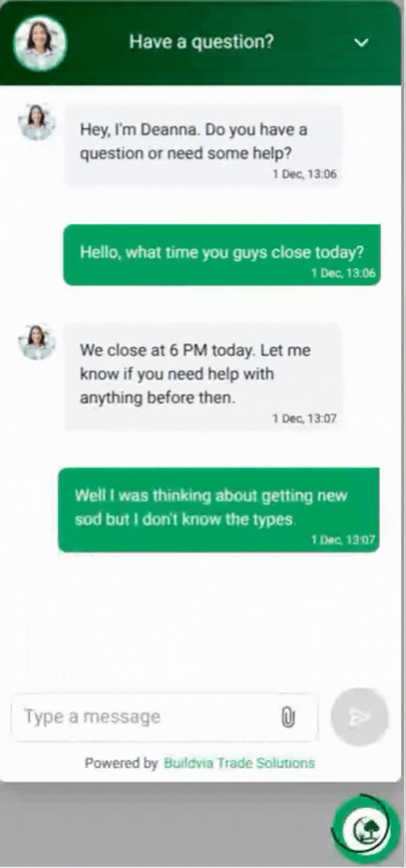406x868 pixels.
Task: Click the 13:07 timestamp on the 6 PM reply
Action: [x=305, y=418]
